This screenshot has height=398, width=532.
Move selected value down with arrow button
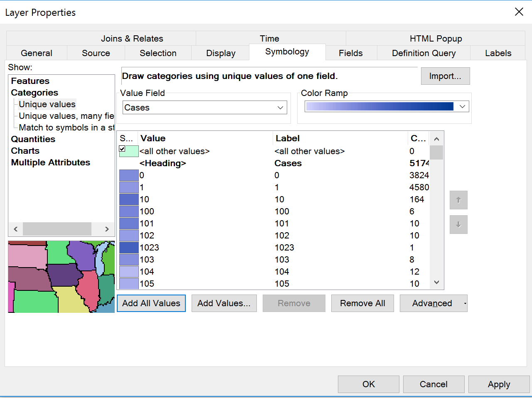458,224
